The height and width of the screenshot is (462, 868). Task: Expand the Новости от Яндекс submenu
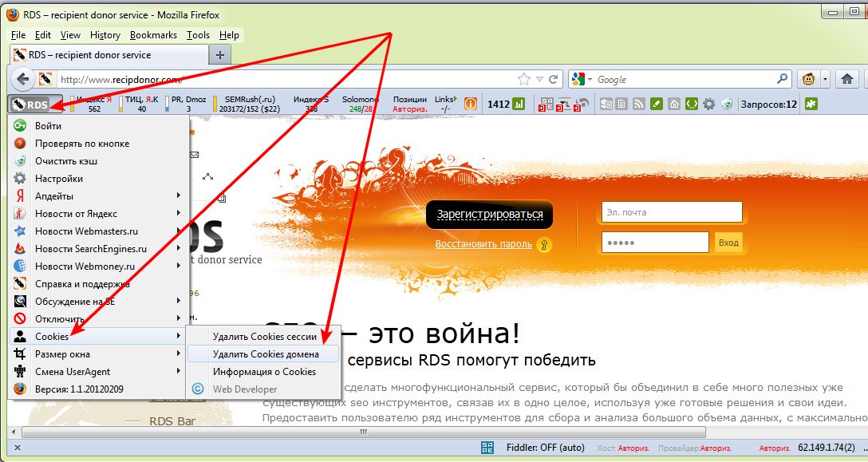(99, 214)
